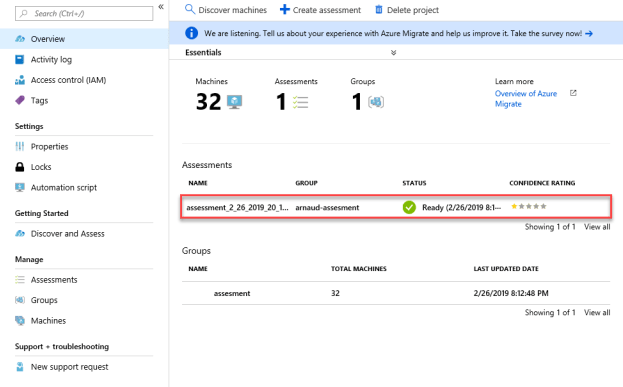Open the Overview menu item
The image size is (623, 387).
coord(84,39)
